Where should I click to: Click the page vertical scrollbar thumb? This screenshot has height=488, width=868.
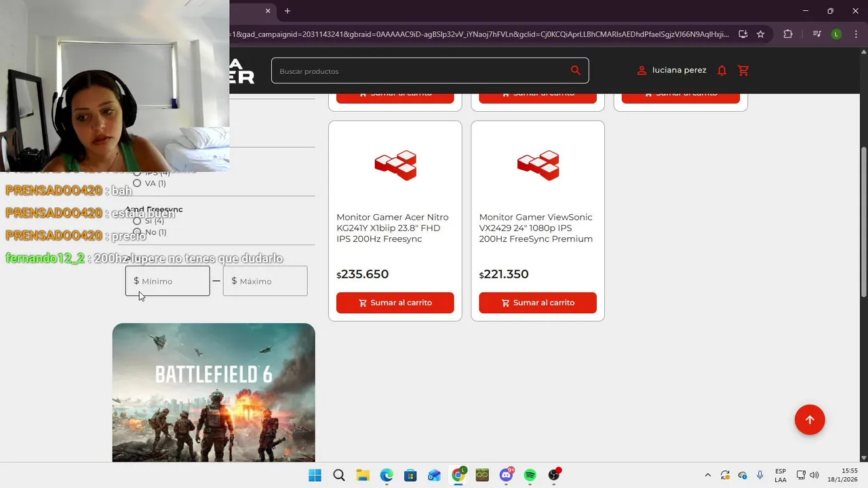click(x=863, y=221)
